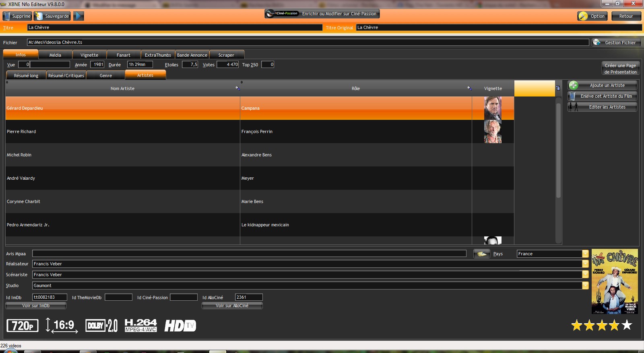Save using the Sauvegarde button

tap(52, 16)
